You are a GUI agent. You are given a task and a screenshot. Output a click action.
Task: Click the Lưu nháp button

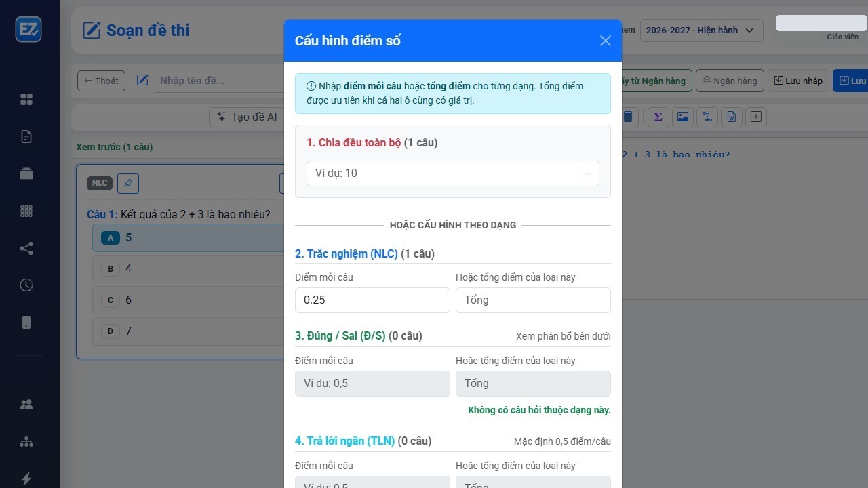pyautogui.click(x=798, y=81)
